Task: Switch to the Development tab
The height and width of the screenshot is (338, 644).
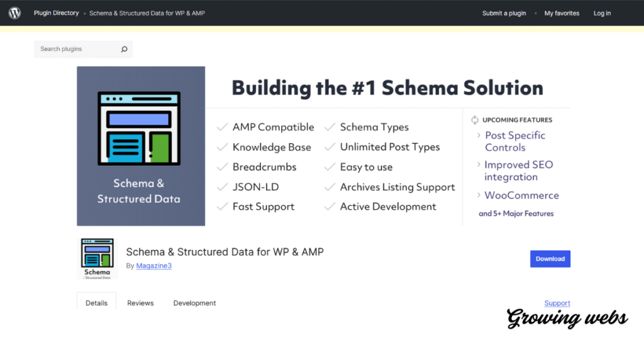Action: click(194, 303)
